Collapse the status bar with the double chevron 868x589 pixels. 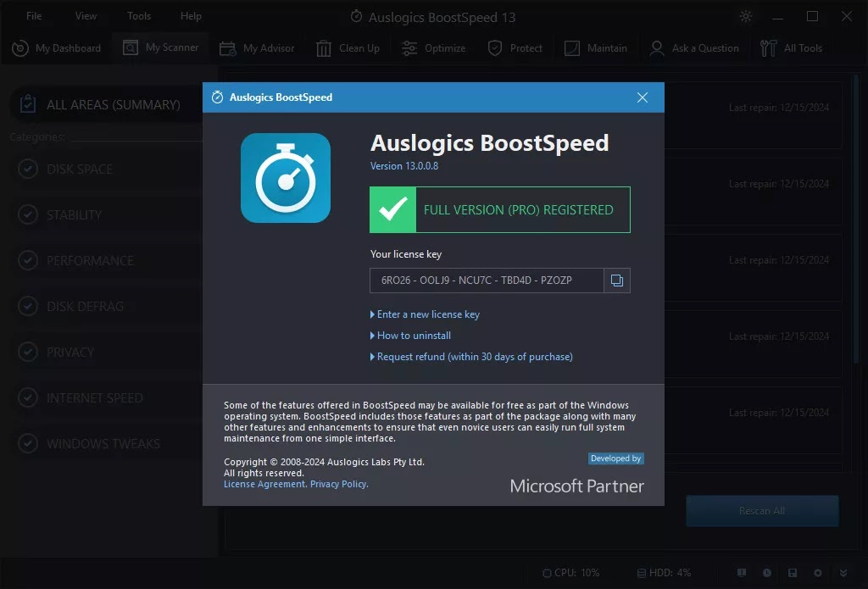click(x=842, y=573)
